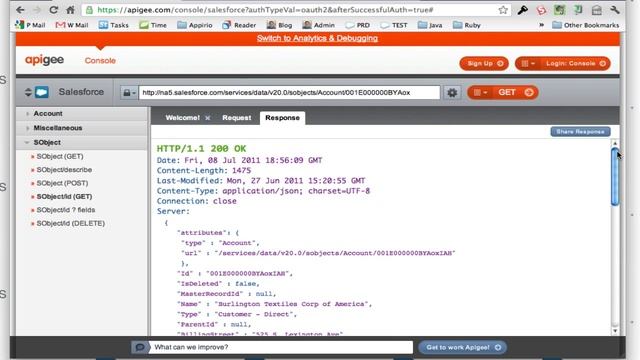This screenshot has height=360, width=640.
Task: Open the Admin bookmark
Action: click(318, 25)
